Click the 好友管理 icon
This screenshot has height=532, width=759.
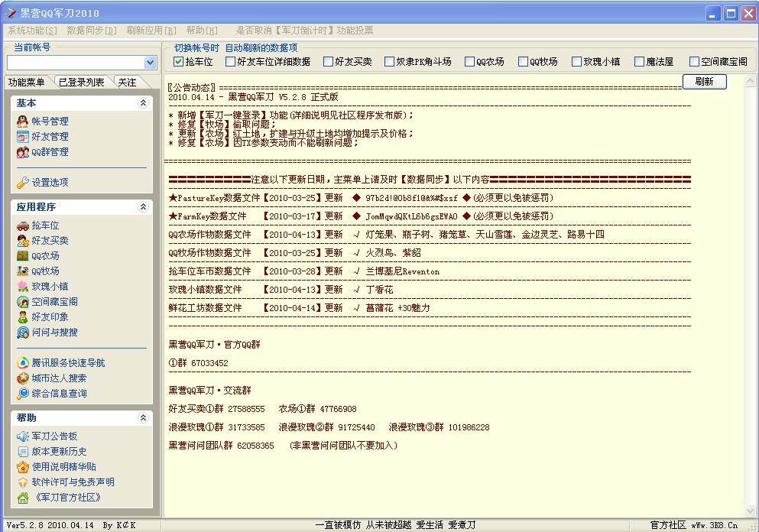[x=23, y=137]
